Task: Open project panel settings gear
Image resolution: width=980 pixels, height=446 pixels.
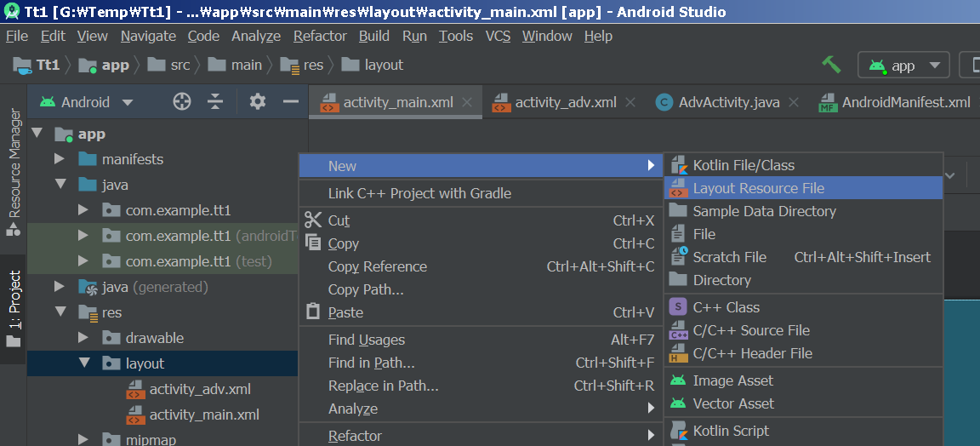Action: 258,102
